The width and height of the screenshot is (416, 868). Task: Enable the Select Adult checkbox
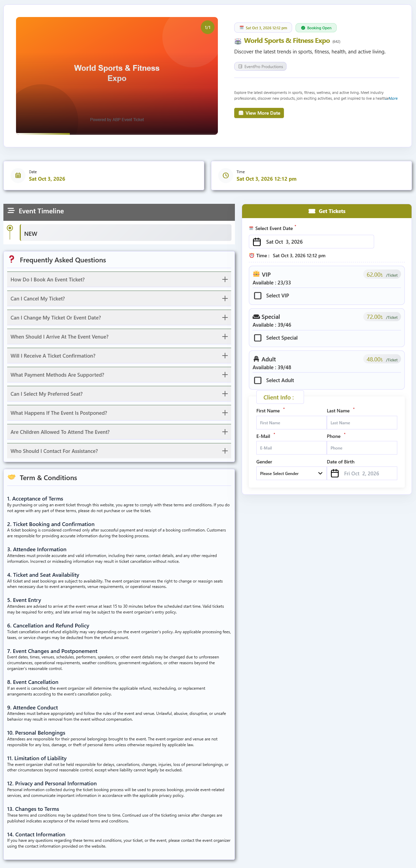[x=258, y=380]
